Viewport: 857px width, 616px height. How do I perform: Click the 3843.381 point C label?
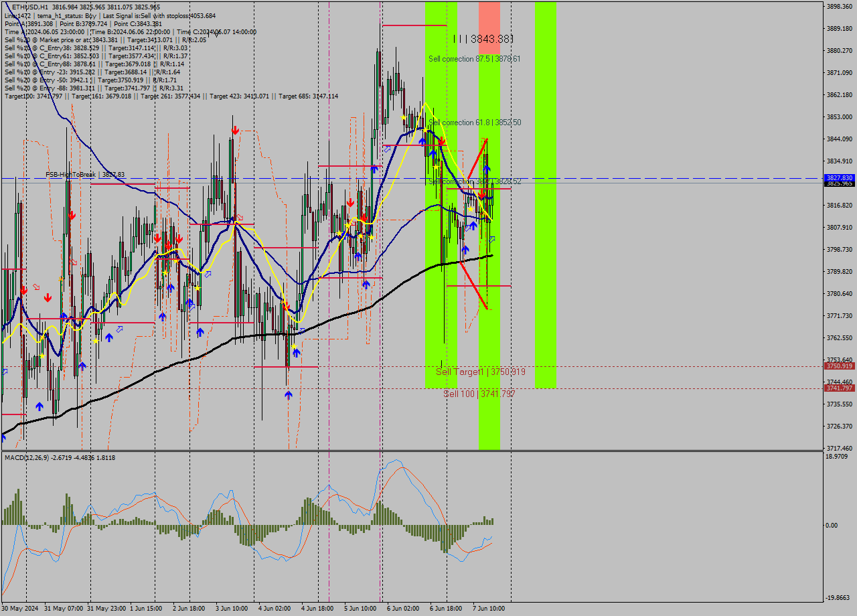pos(483,40)
